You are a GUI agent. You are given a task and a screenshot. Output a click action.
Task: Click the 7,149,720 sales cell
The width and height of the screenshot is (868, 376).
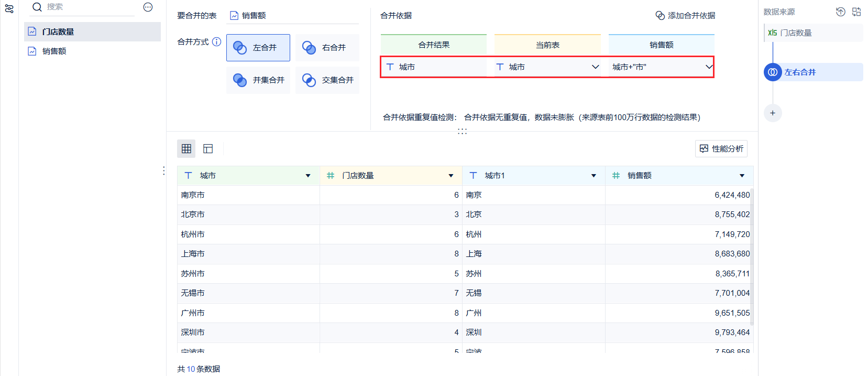coord(679,234)
